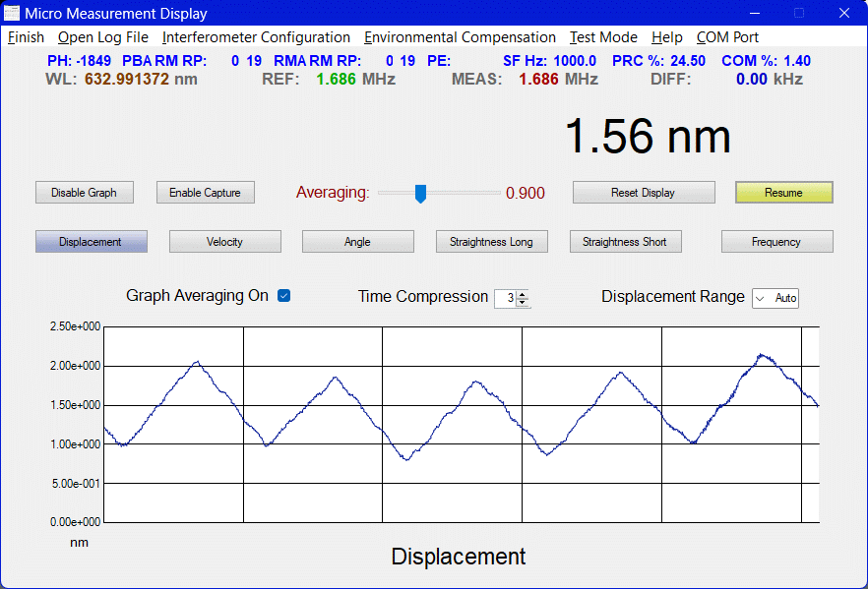Increase Time Compression with the up arrow
The image size is (868, 589).
(x=523, y=294)
